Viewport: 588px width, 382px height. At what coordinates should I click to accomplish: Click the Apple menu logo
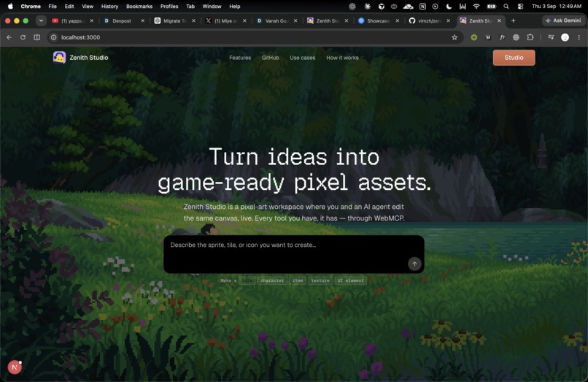coord(10,6)
